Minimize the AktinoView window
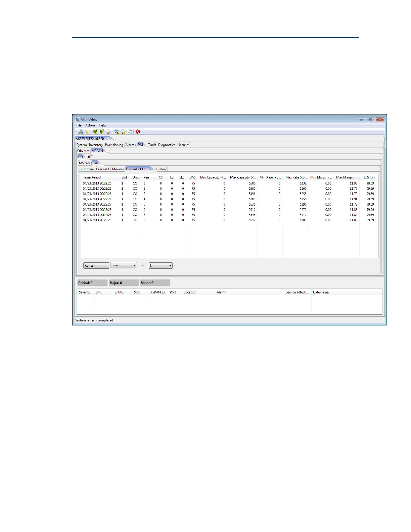This screenshot has height=532, width=411. 362,119
